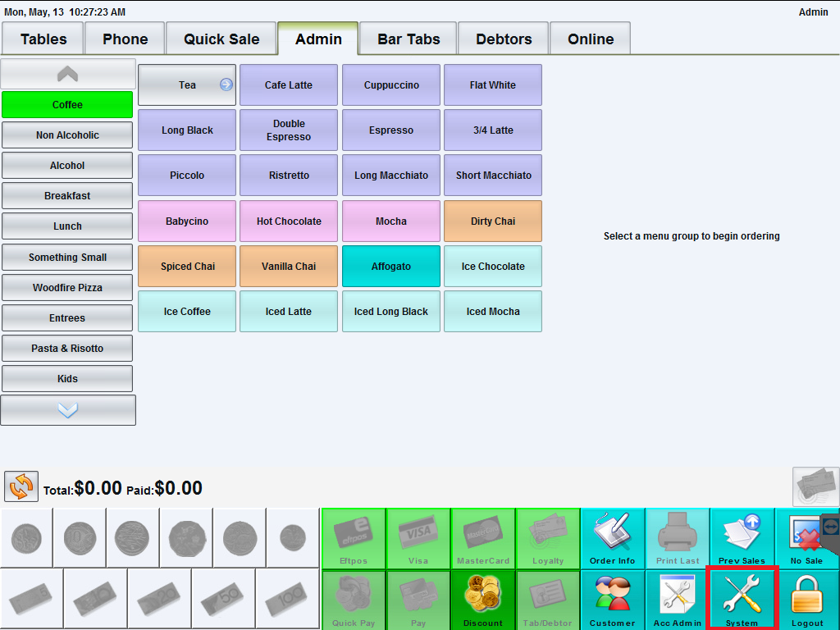
Task: Click the downward chevron below Kids
Action: click(x=68, y=409)
